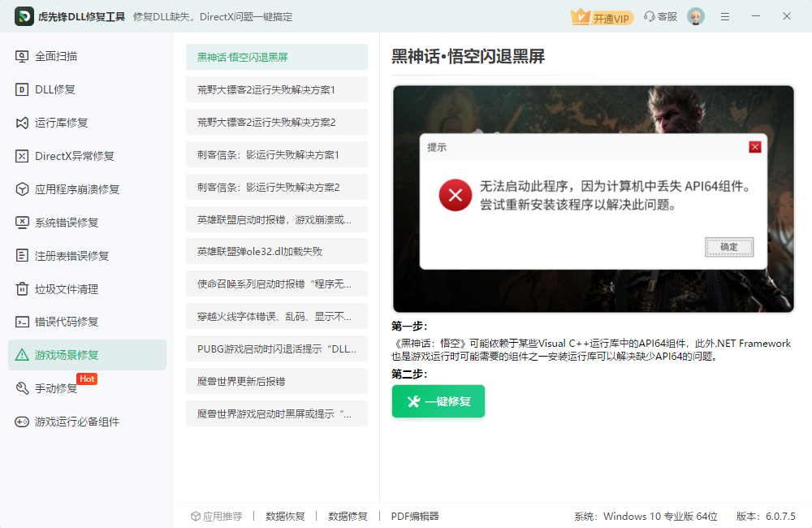This screenshot has height=528, width=812.
Task: Click the 版本: 6.0.7.5 version text
Action: point(766,516)
